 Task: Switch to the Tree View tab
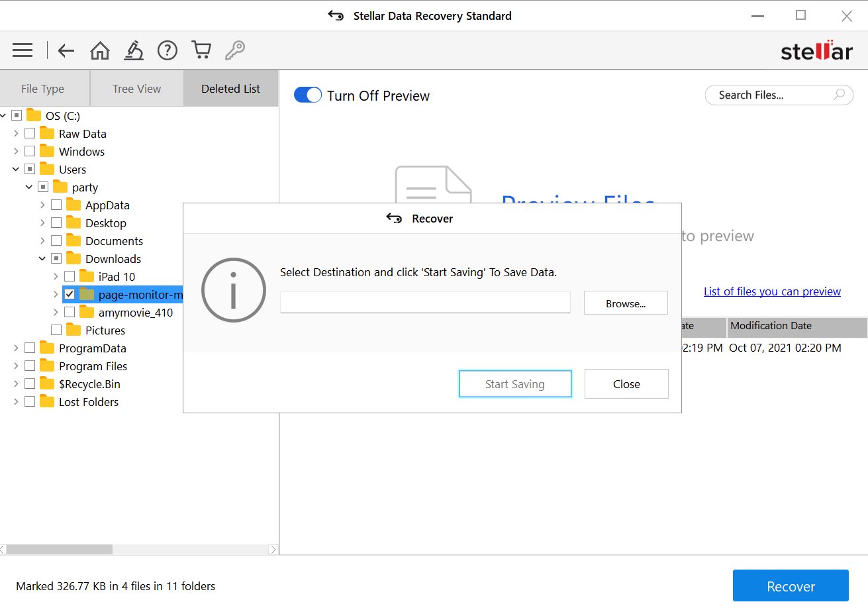136,89
